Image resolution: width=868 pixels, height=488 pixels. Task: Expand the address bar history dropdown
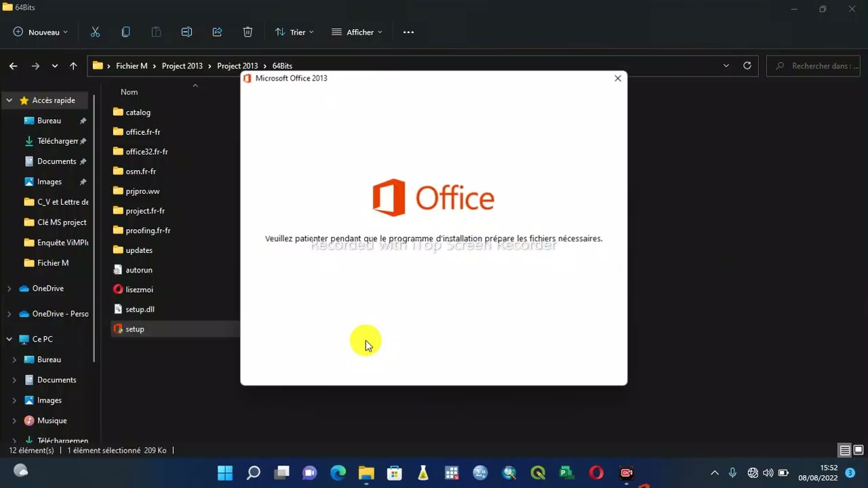tap(726, 66)
